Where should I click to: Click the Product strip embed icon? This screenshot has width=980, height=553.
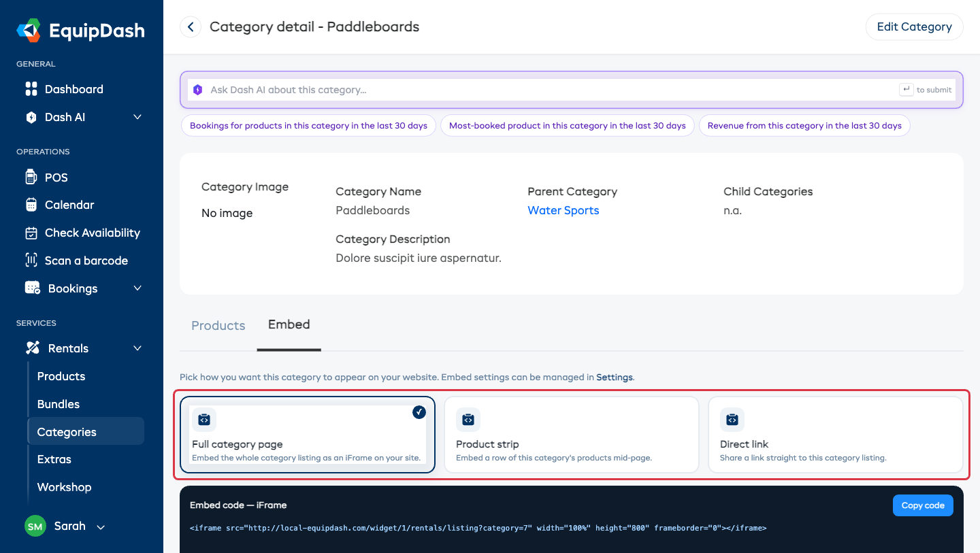pos(468,420)
